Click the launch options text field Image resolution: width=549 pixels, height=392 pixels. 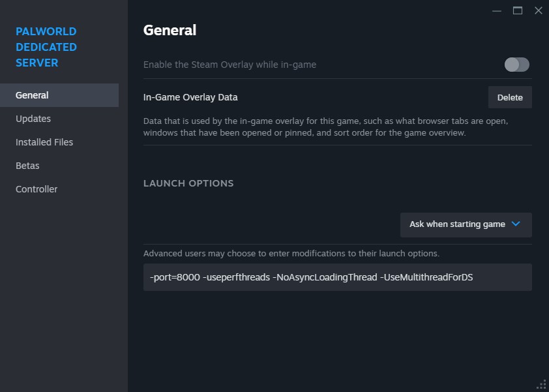[337, 277]
